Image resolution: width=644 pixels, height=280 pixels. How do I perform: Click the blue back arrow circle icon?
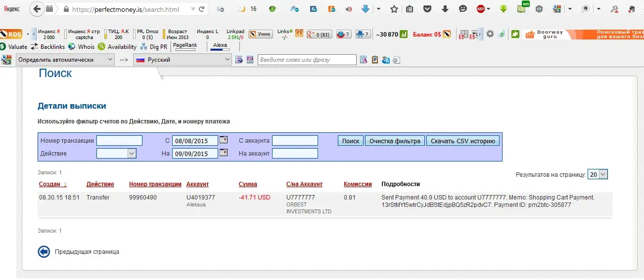(x=44, y=252)
